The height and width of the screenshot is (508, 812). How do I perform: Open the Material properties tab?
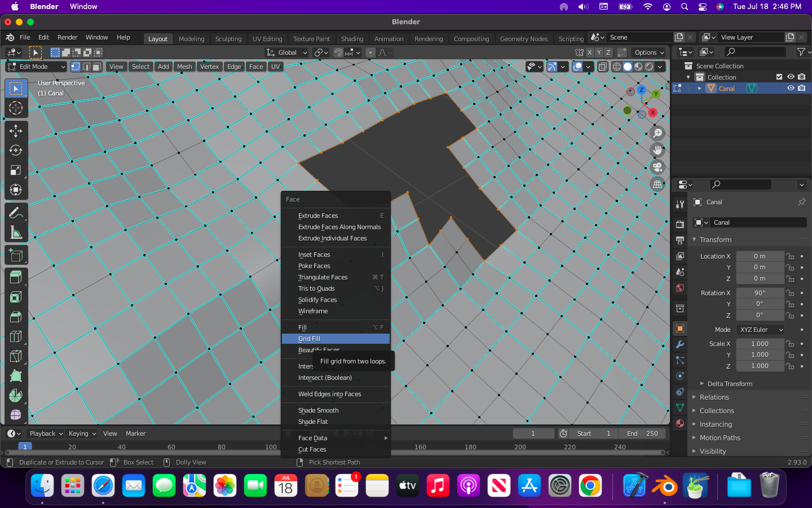click(680, 423)
